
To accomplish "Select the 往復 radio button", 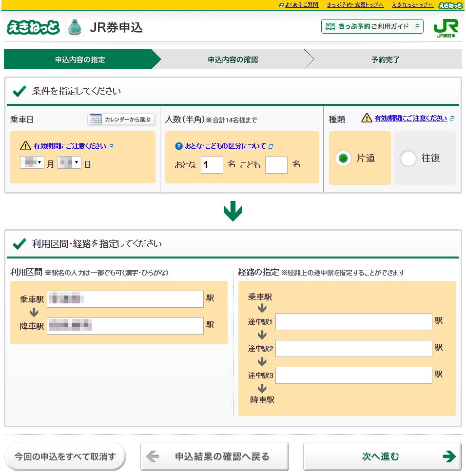I will coord(408,158).
